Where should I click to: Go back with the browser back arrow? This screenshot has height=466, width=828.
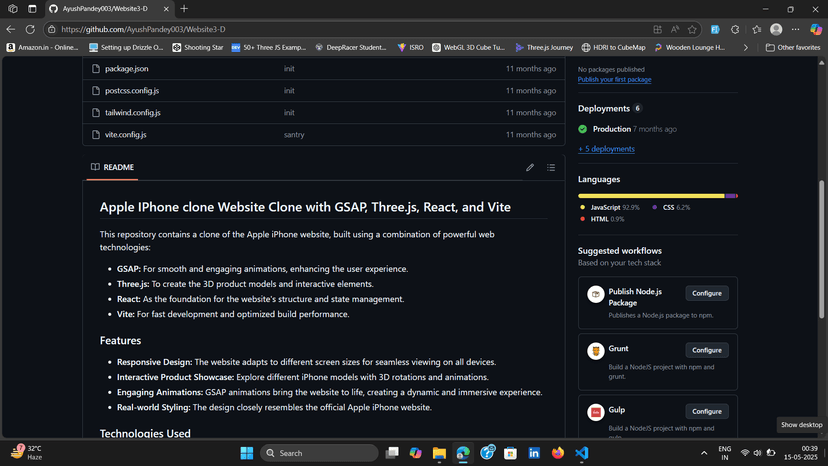[11, 30]
